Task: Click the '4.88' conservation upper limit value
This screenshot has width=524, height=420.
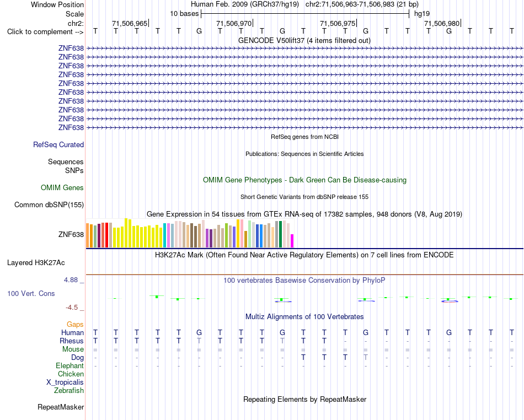Action: point(71,280)
